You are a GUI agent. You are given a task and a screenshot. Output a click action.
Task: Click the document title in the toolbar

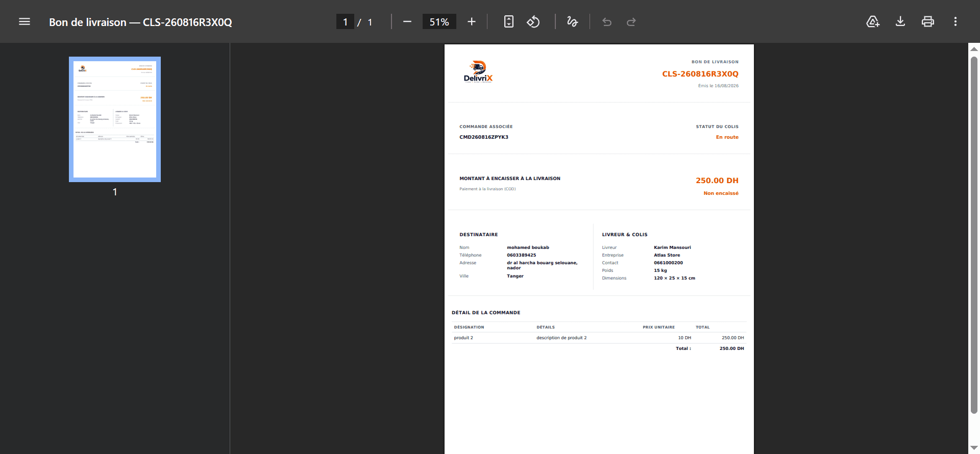140,22
